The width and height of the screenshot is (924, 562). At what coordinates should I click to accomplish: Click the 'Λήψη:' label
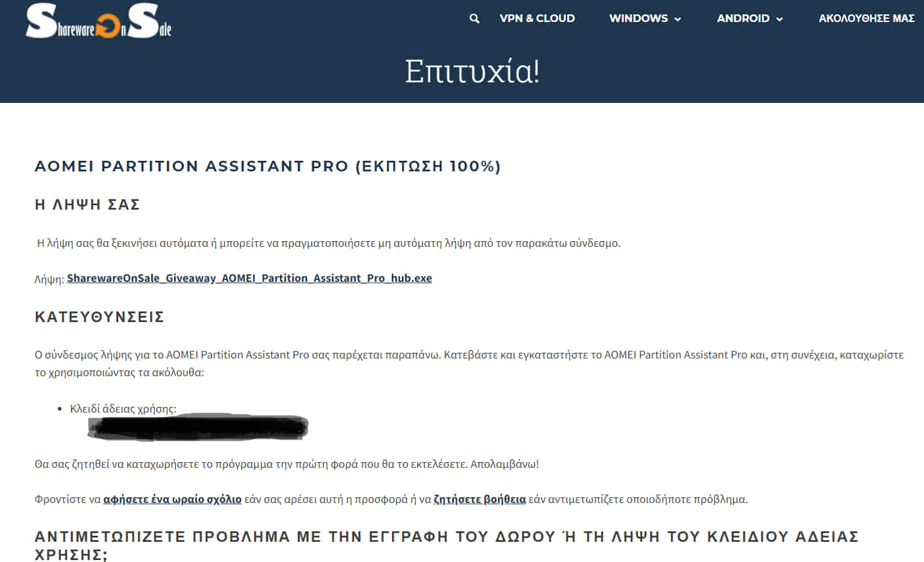(x=49, y=279)
